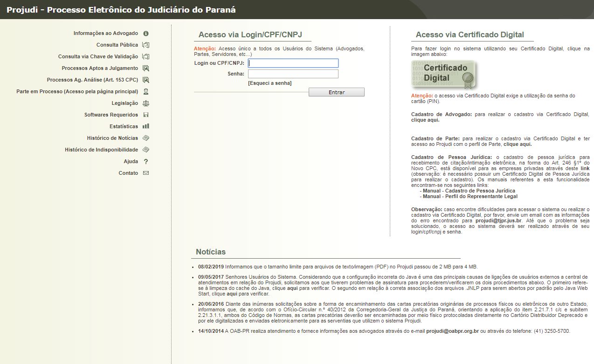Open Manual - Perfil do Representante Legal

coord(470,197)
